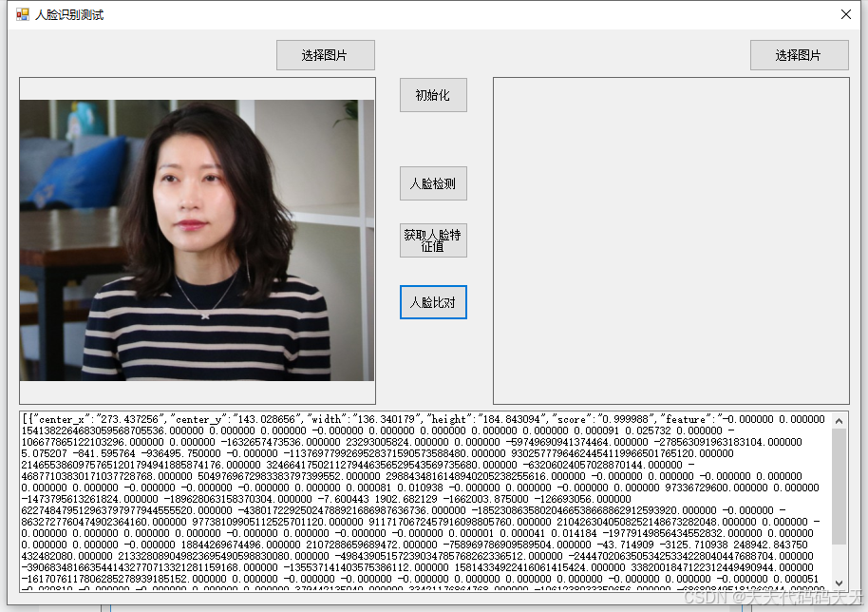Click 选择图片 button above the empty picture panel
This screenshot has height=612, width=868.
[800, 55]
